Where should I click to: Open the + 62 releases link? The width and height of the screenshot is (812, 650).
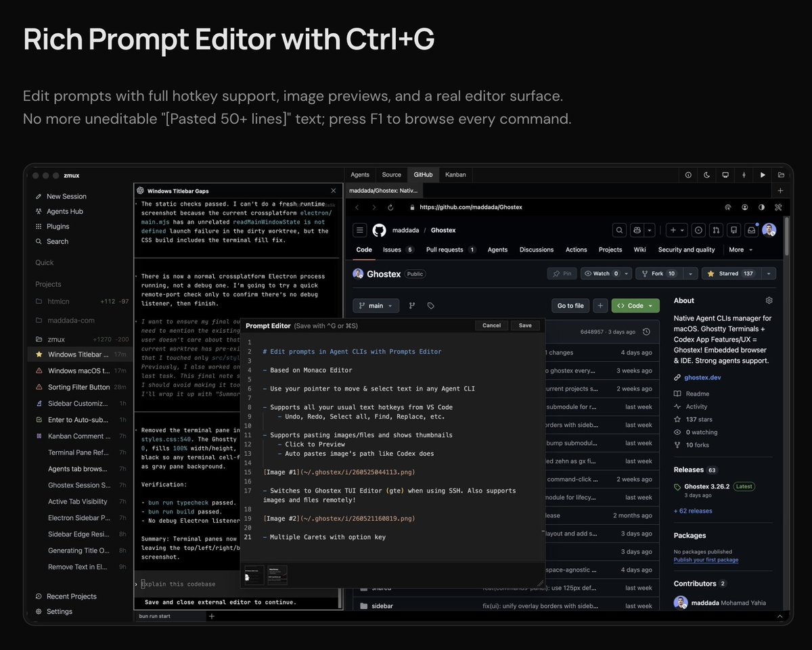point(693,511)
